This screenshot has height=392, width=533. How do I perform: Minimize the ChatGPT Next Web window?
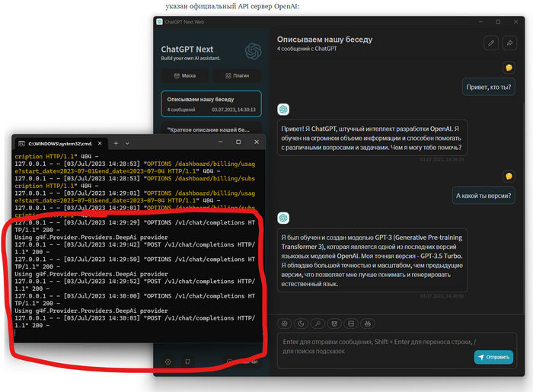point(480,22)
